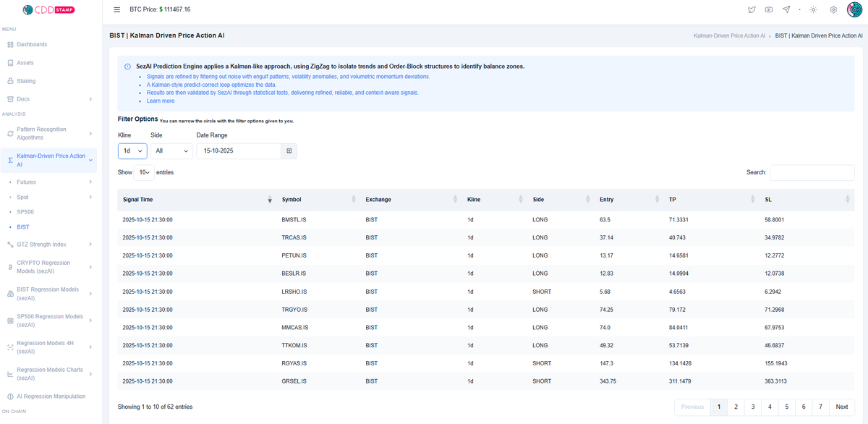Sort by Entry column arrows
The width and height of the screenshot is (868, 424).
pos(657,199)
